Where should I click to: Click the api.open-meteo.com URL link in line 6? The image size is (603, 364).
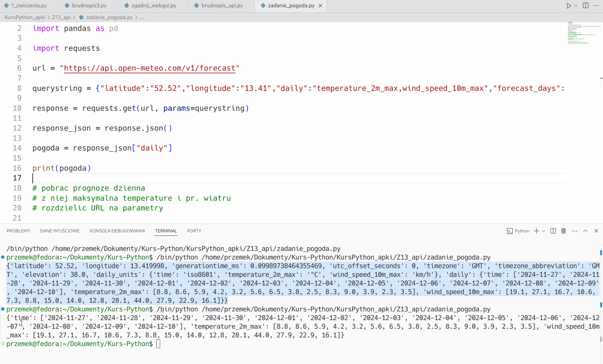point(150,68)
